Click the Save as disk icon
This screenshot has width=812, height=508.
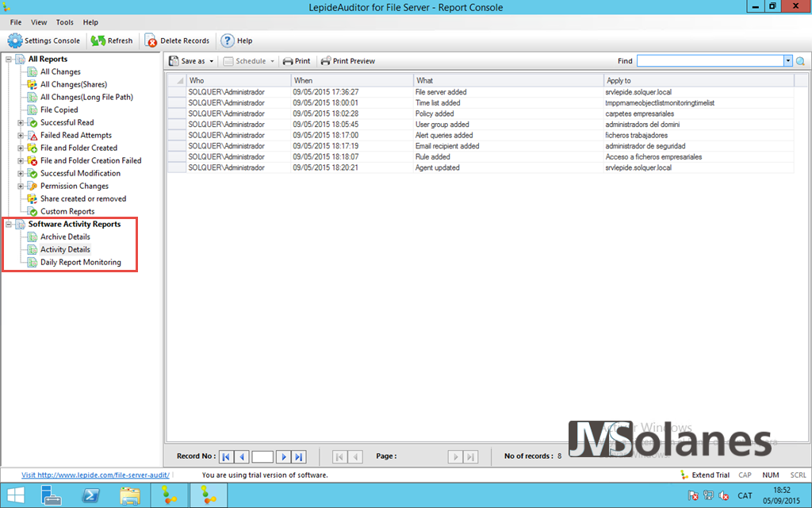click(x=174, y=60)
